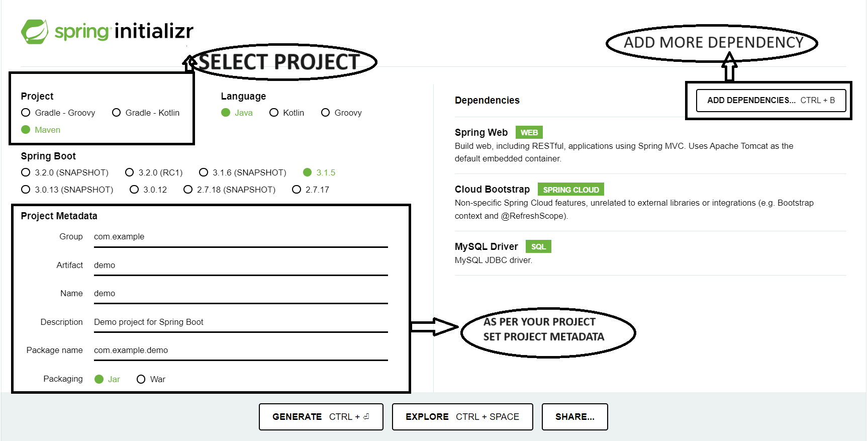This screenshot has width=868, height=441.
Task: Select Spring Boot 3.2.0 (SNAPSHOT) version
Action: [x=26, y=172]
